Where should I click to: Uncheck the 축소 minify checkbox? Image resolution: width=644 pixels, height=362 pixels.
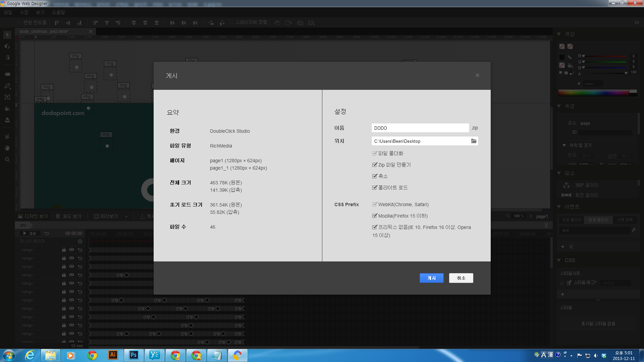[x=375, y=176]
